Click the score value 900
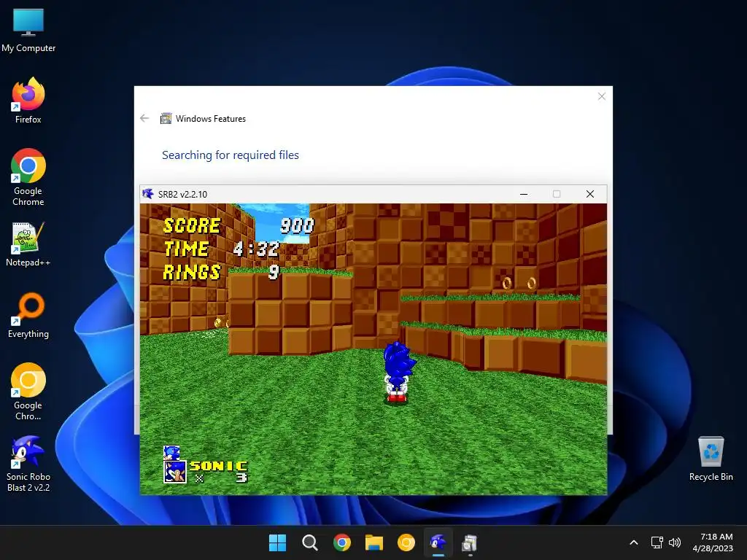The width and height of the screenshot is (747, 560). pos(298,226)
